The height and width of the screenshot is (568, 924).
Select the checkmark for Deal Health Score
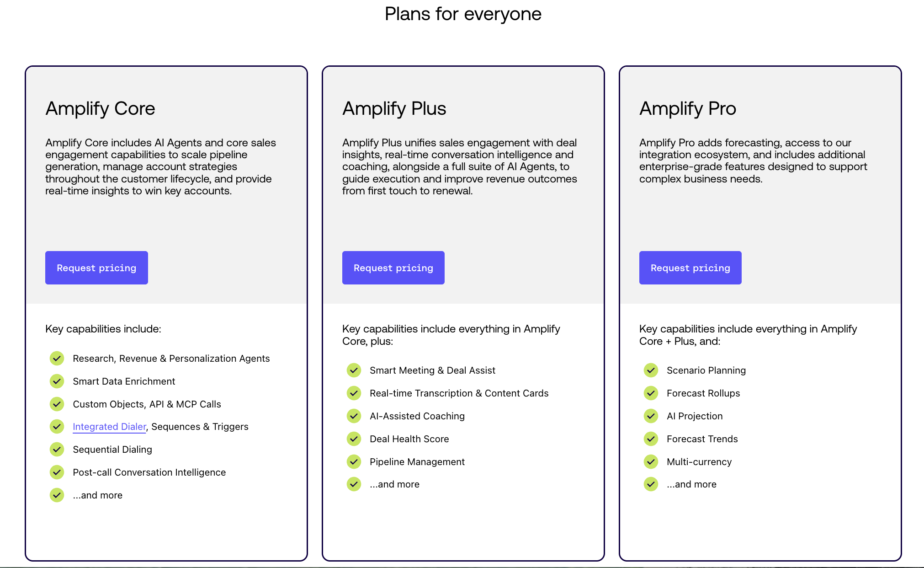click(354, 439)
